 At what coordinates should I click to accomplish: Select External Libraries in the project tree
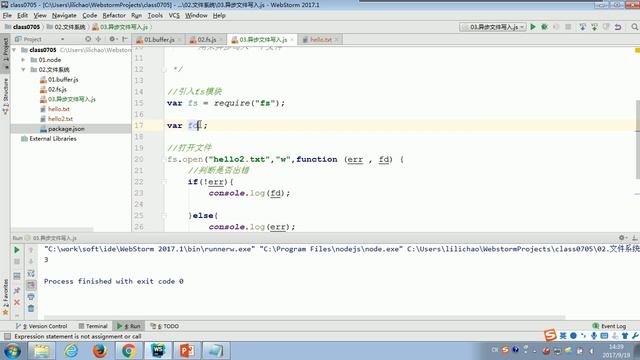(49, 138)
